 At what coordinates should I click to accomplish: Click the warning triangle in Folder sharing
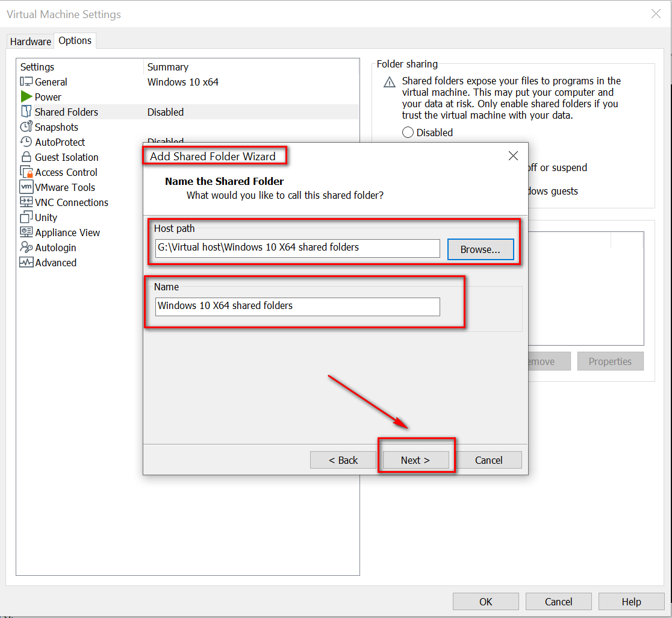(389, 82)
